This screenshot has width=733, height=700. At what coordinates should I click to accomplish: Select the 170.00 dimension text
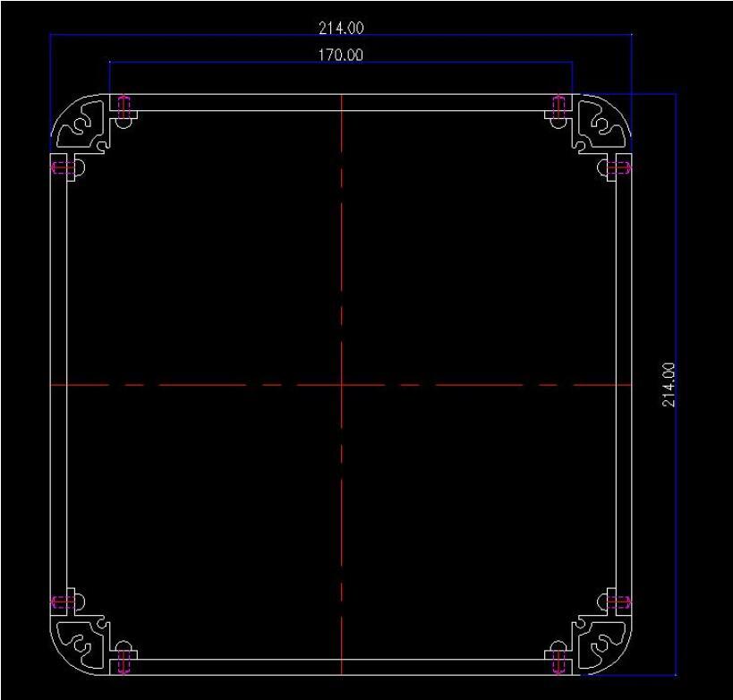341,55
